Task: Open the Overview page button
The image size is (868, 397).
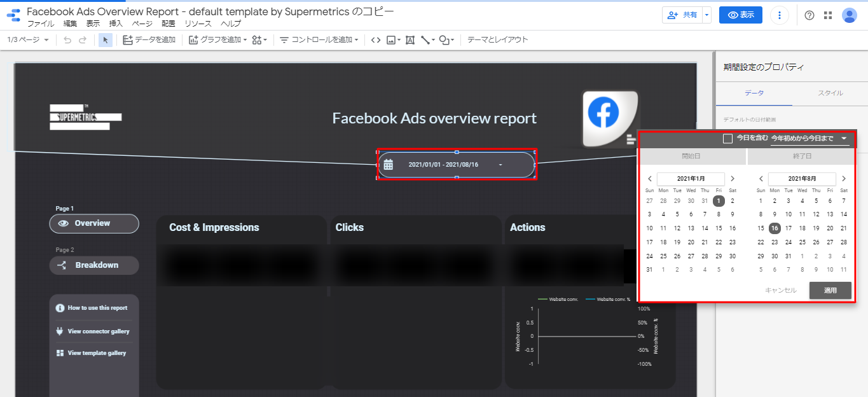Action: [x=94, y=223]
